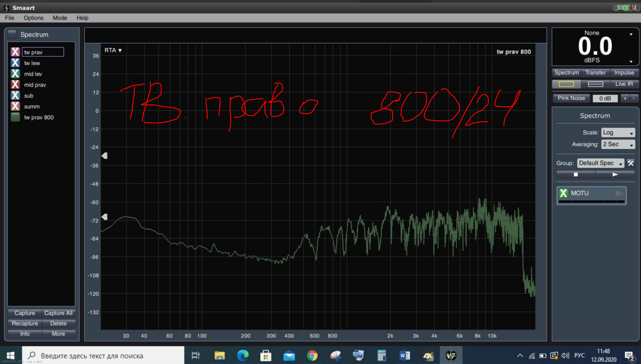Toggle the Spectrum panel header checkbox
The image size is (641, 364).
pyautogui.click(x=12, y=34)
